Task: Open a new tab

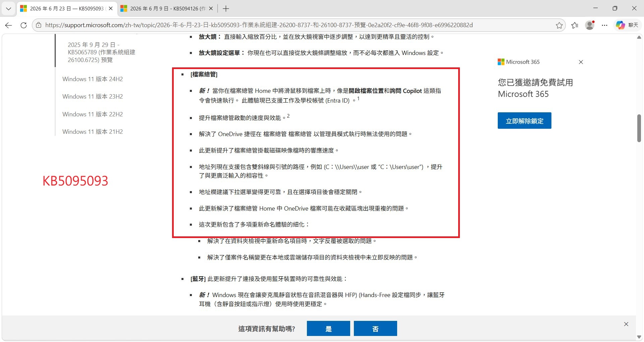Action: tap(226, 9)
